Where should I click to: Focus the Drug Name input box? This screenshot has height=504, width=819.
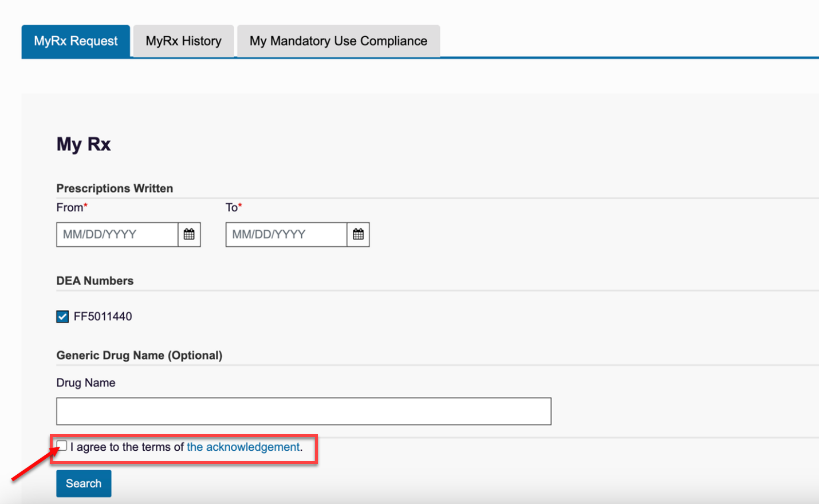303,411
